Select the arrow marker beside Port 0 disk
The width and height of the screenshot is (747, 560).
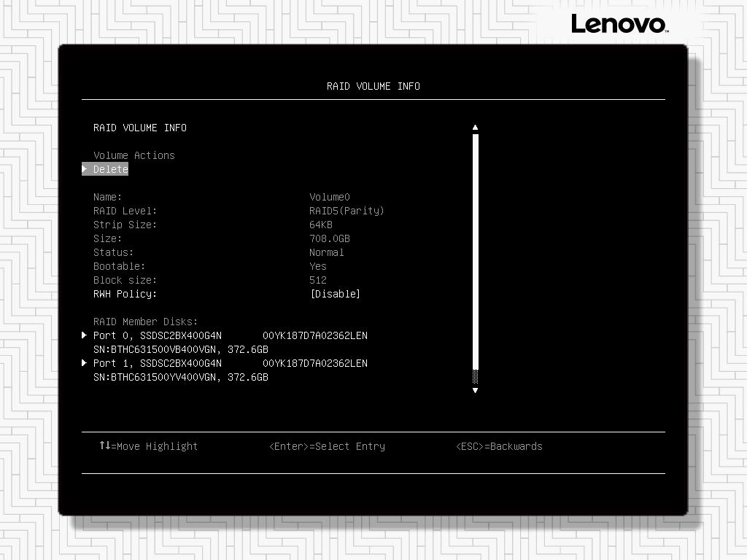(85, 335)
